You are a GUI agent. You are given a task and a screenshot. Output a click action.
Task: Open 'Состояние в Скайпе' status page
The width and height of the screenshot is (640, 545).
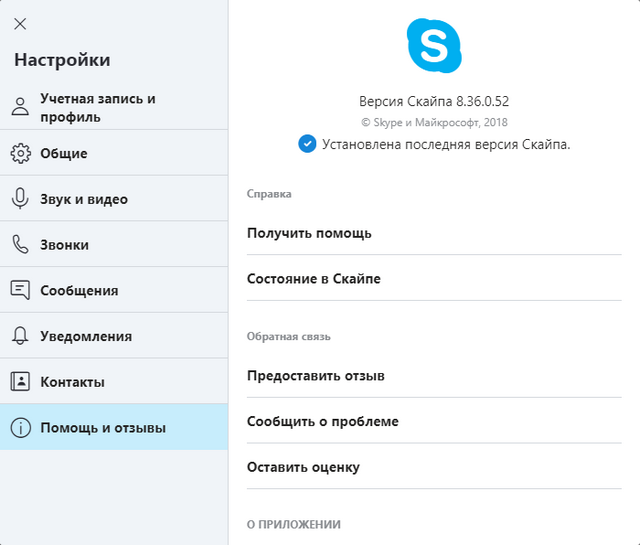click(x=314, y=279)
